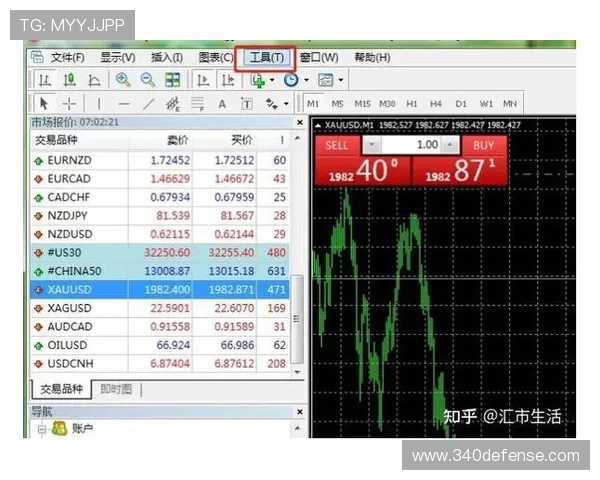
Task: Select the text label tool
Action: point(247,104)
